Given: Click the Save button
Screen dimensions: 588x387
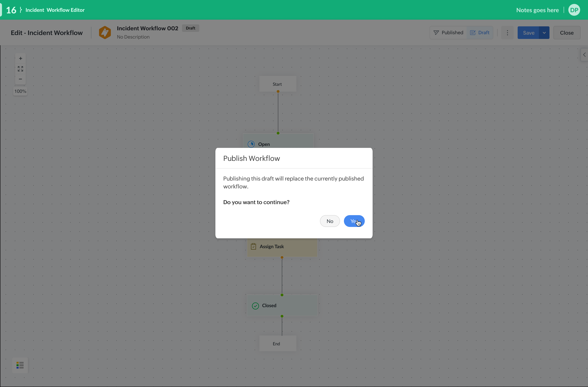Looking at the screenshot, I should [528, 33].
